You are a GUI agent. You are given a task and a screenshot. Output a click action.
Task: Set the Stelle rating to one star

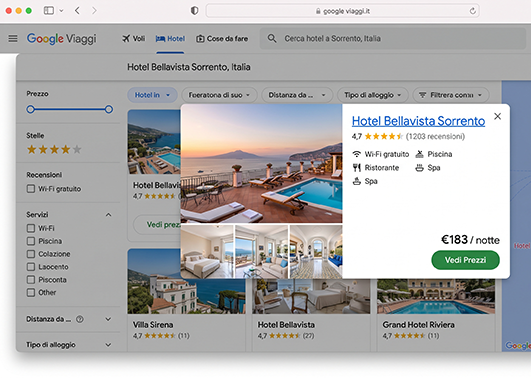pos(31,149)
